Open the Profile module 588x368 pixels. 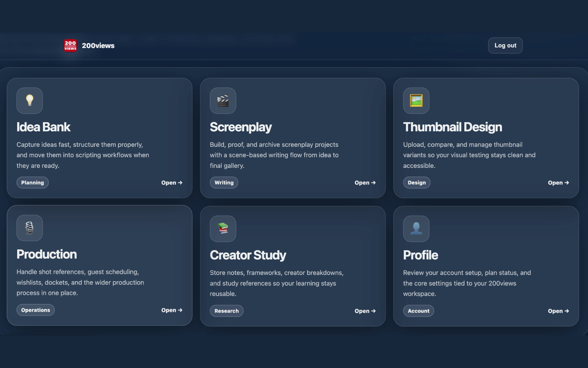558,311
